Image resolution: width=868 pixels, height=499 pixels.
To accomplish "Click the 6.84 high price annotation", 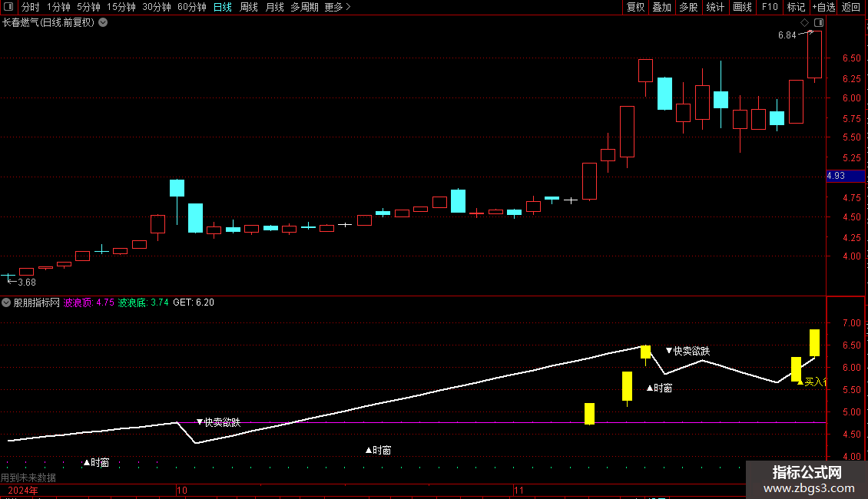I will [x=787, y=35].
